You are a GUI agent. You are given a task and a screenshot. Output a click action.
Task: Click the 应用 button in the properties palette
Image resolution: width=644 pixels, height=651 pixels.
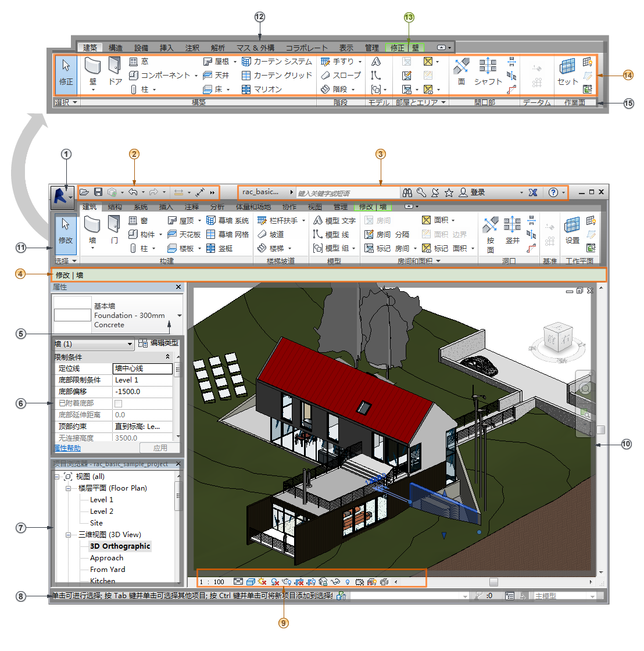tap(160, 447)
